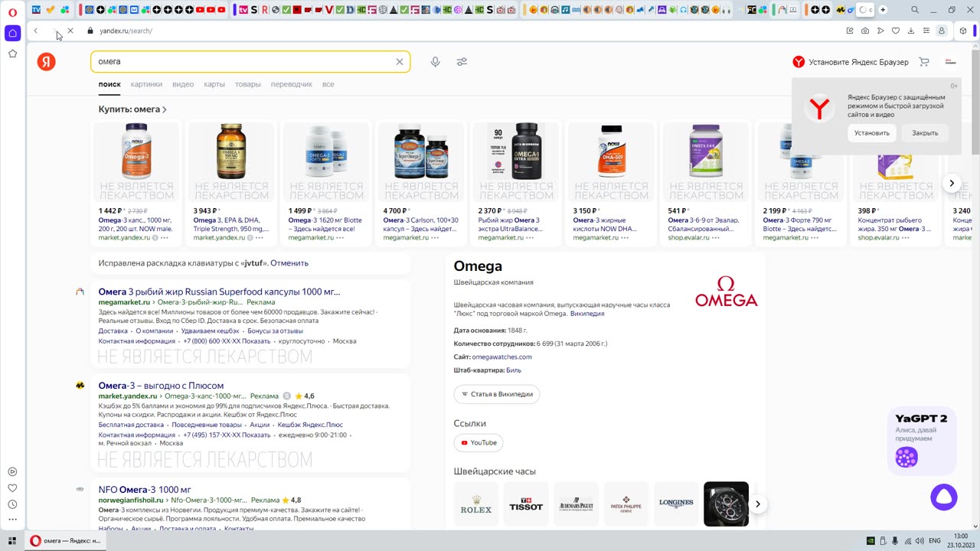Screen dimensions: 980x551
Task: Click the Yandex red Я logo
Action: pos(47,61)
